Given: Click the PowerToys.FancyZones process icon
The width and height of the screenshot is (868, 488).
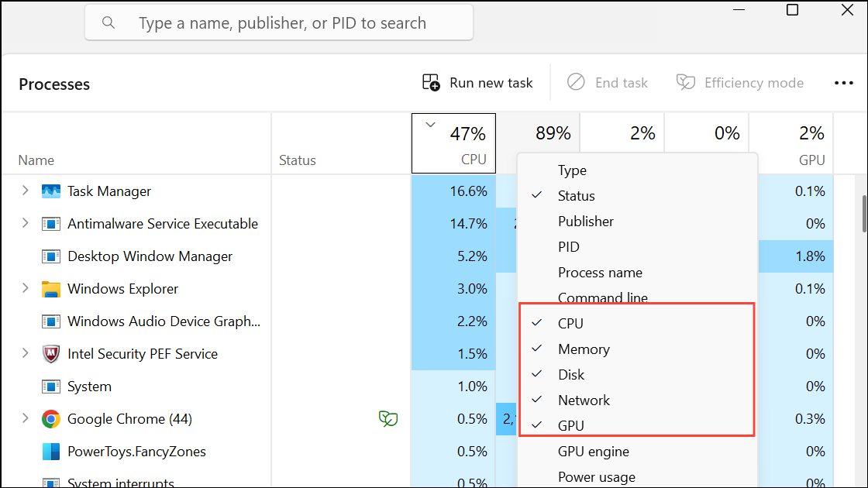Looking at the screenshot, I should click(50, 452).
